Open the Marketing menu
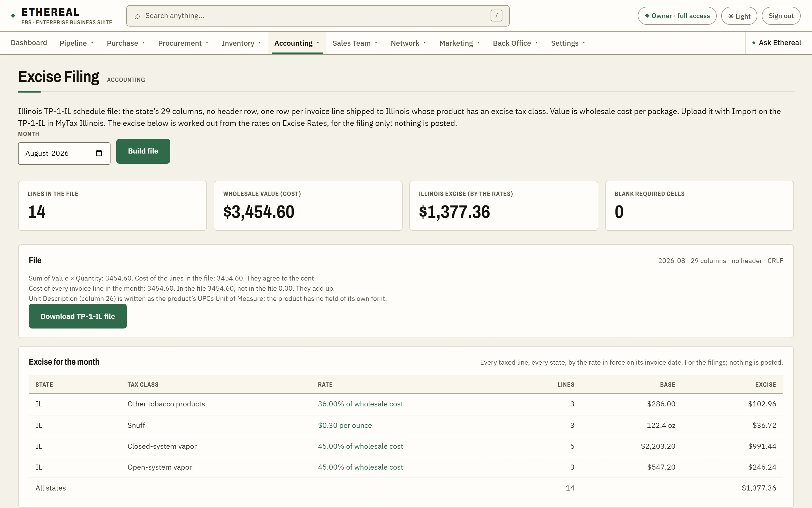Viewport: 812px width, 508px height. 459,43
